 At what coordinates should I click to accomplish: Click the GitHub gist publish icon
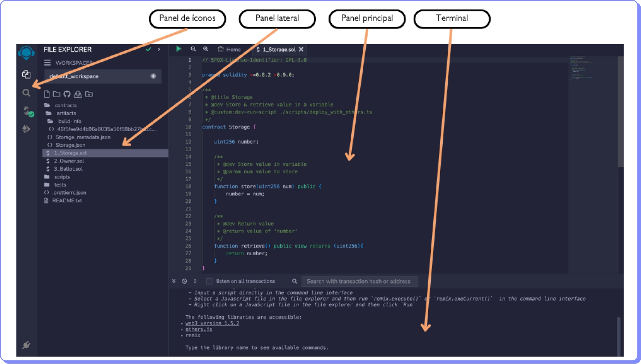coord(67,94)
